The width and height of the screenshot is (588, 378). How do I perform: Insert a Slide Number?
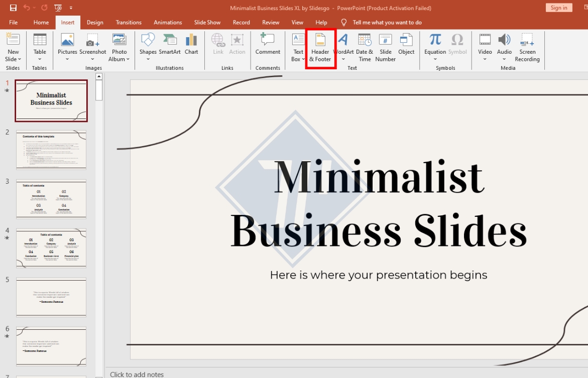pos(385,48)
